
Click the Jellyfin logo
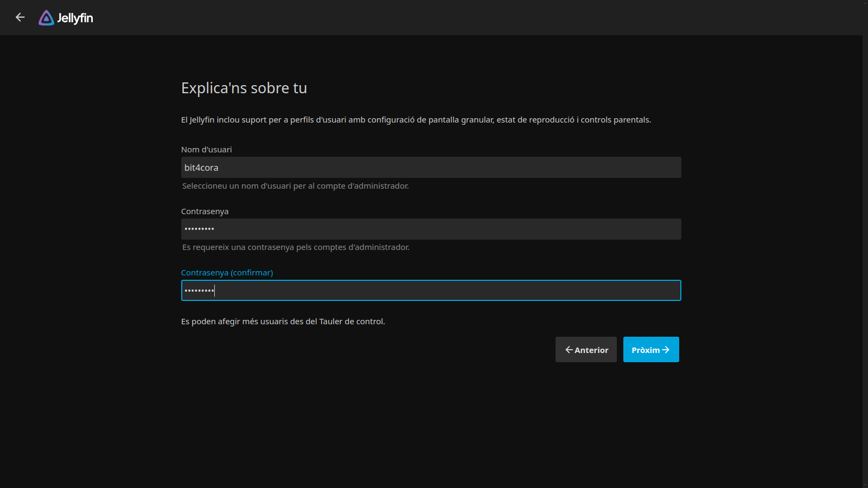(x=66, y=18)
